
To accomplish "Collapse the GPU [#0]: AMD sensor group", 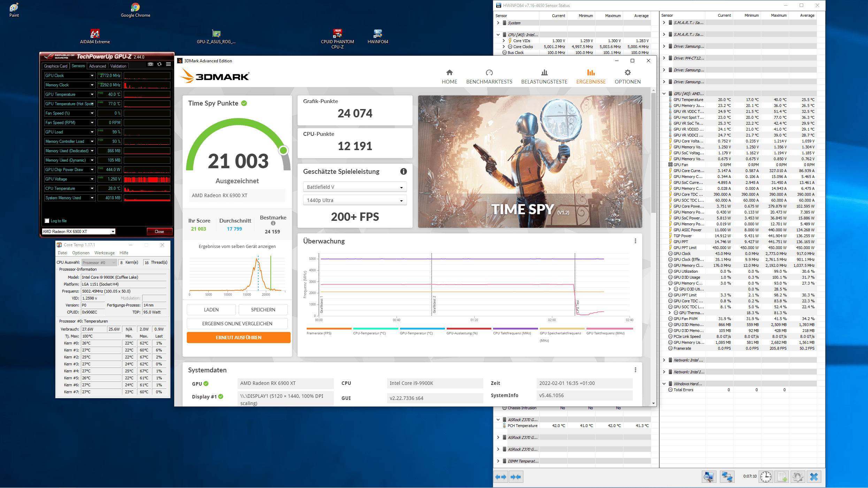I will click(664, 94).
